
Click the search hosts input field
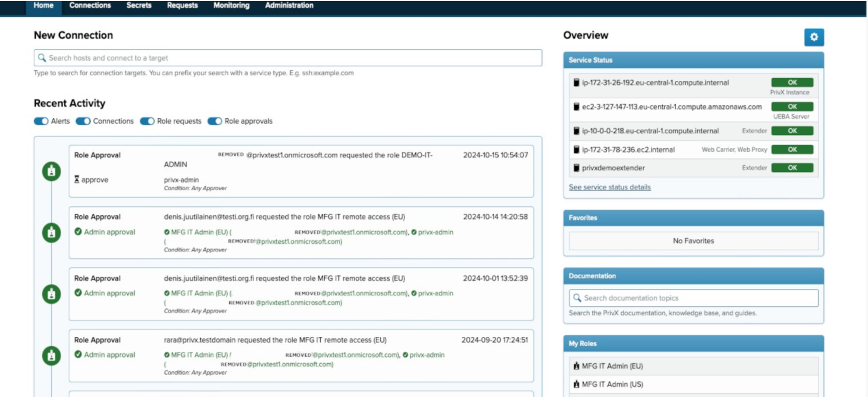click(291, 58)
